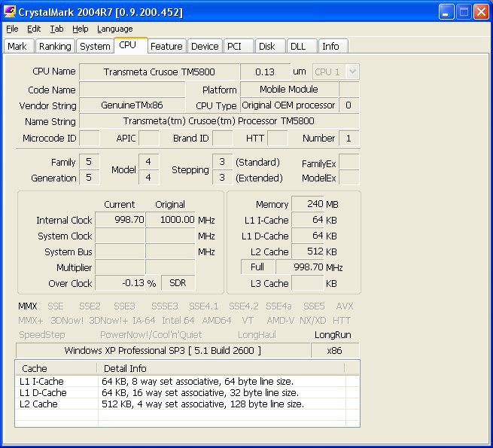Click the Memory 240 MB field
Image resolution: width=493 pixels, height=448 pixels.
coord(308,204)
